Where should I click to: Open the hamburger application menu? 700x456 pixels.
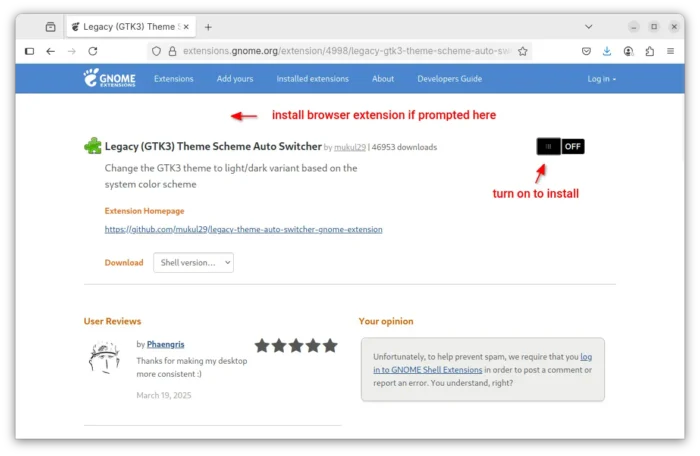point(671,51)
